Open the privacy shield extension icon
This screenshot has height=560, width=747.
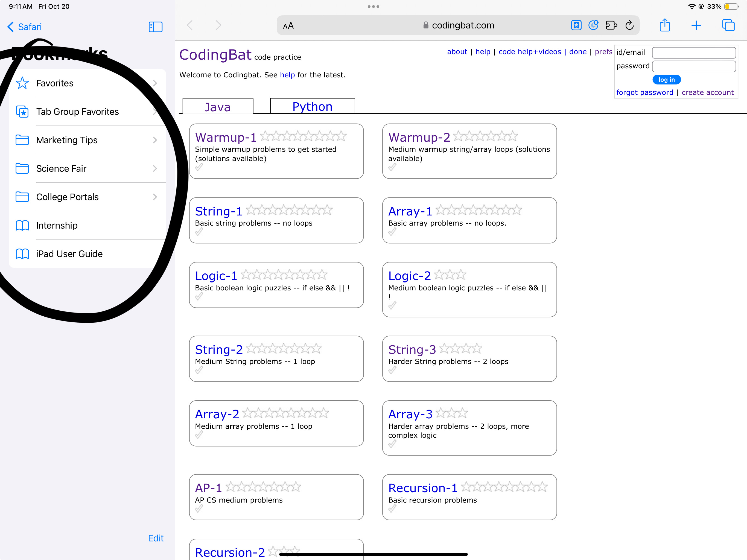[593, 25]
